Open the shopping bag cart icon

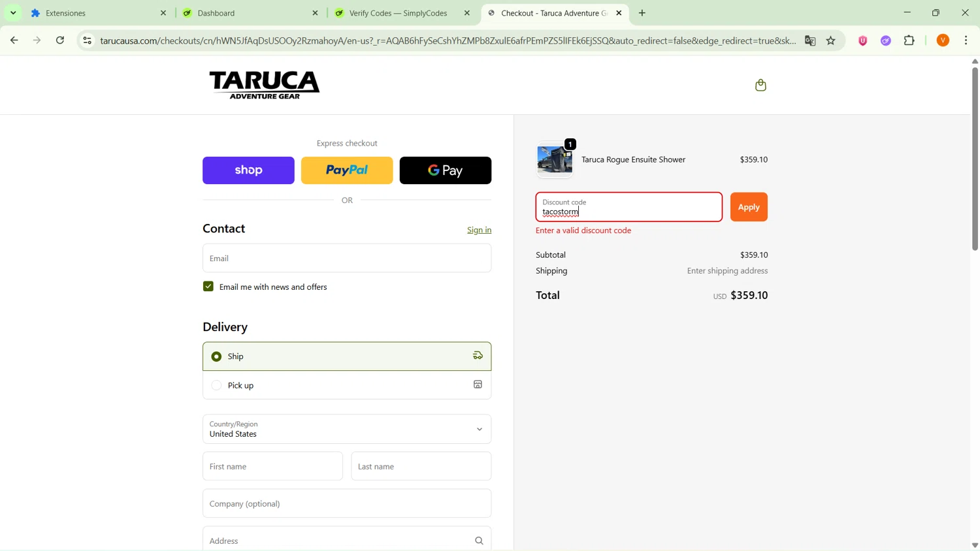(760, 86)
